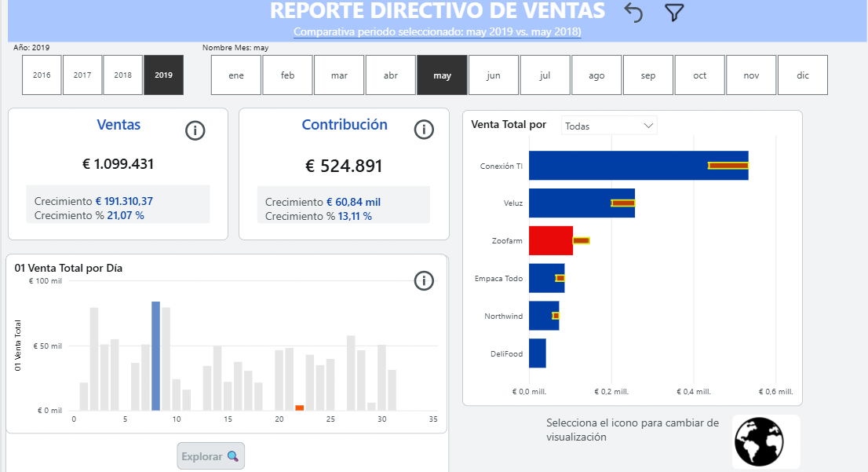868x472 pixels.
Task: Select month jun
Action: [x=494, y=75]
